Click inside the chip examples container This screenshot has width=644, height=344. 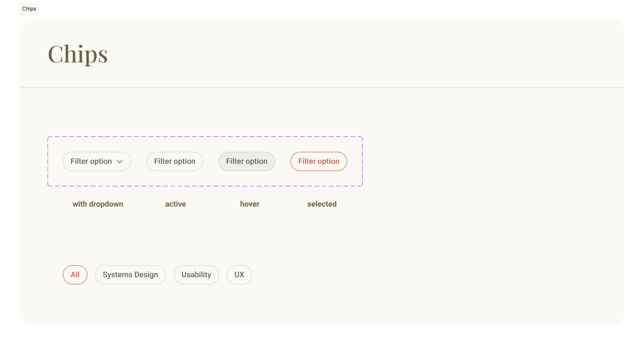click(205, 178)
